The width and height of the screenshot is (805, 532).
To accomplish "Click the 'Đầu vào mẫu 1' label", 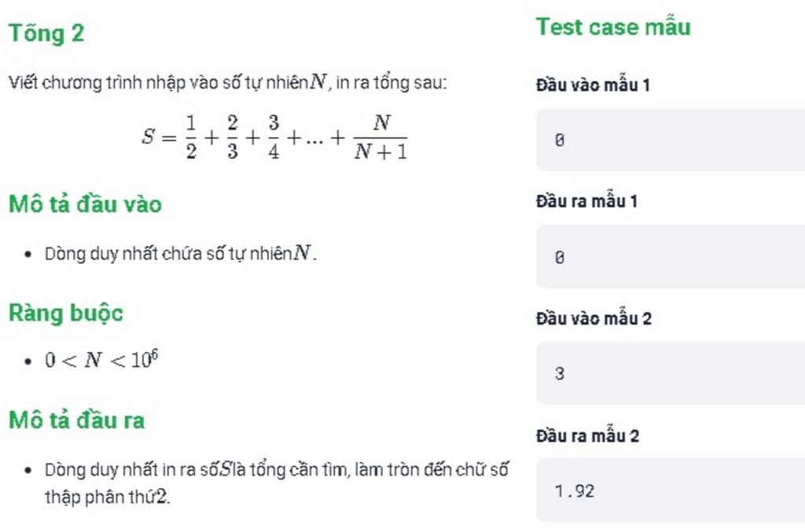I will click(x=593, y=85).
